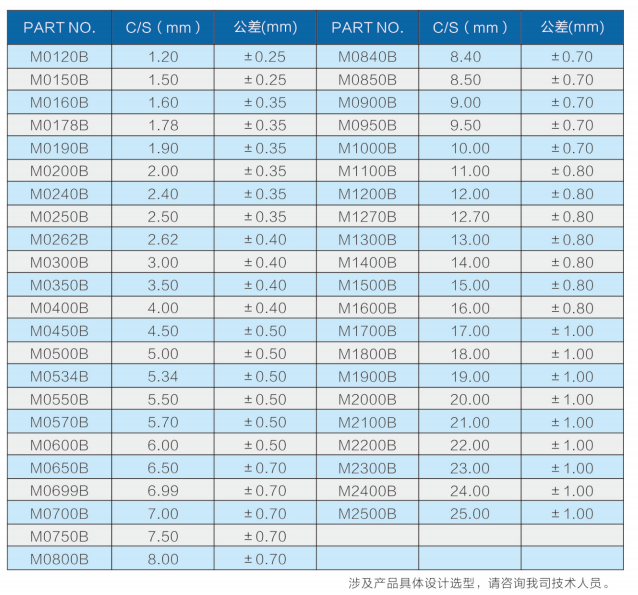The height and width of the screenshot is (595, 638).
Task: Select part M0200B
Action: click(59, 171)
